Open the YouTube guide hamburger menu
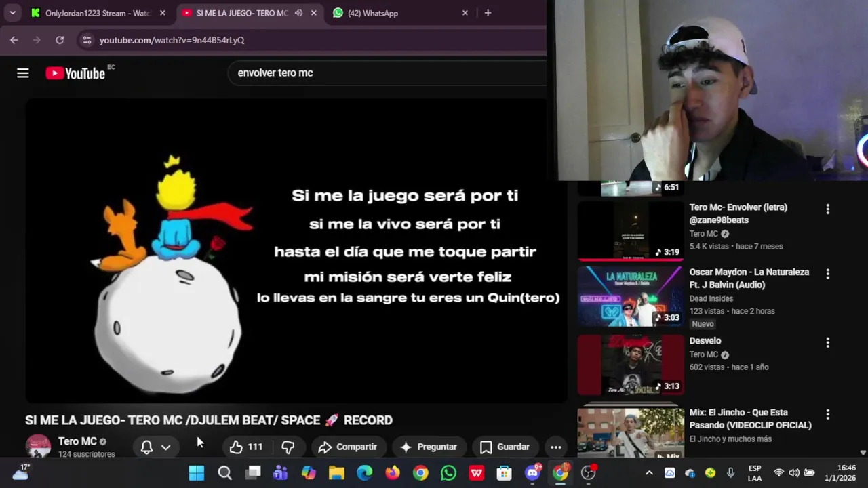The image size is (868, 488). click(x=23, y=73)
